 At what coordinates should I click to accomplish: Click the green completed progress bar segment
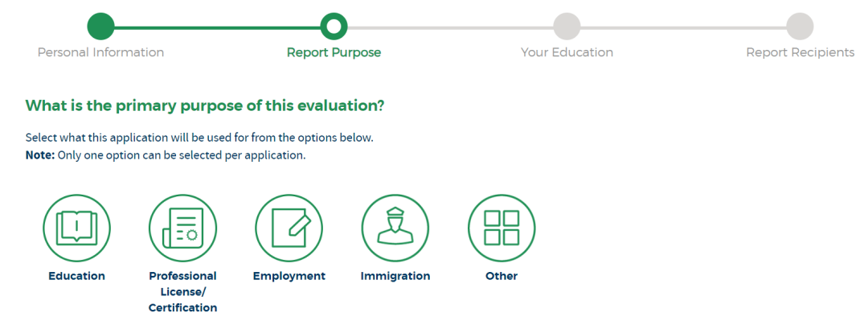point(217,27)
